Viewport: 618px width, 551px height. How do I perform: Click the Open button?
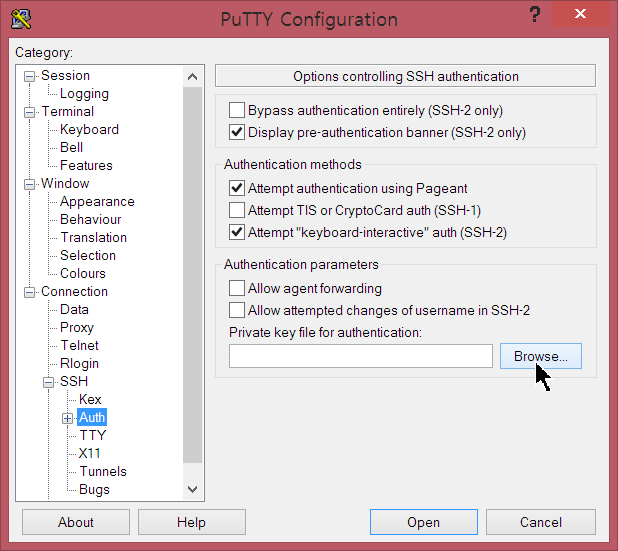[424, 522]
